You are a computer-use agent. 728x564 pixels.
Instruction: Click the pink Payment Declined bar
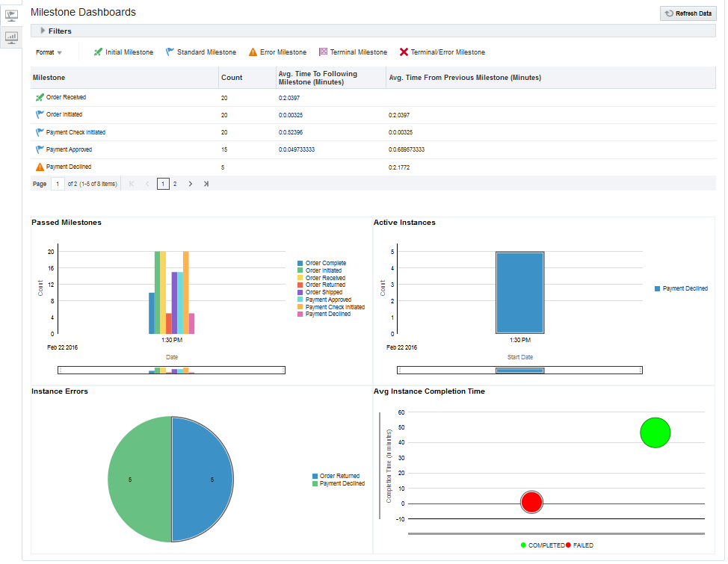coord(191,323)
